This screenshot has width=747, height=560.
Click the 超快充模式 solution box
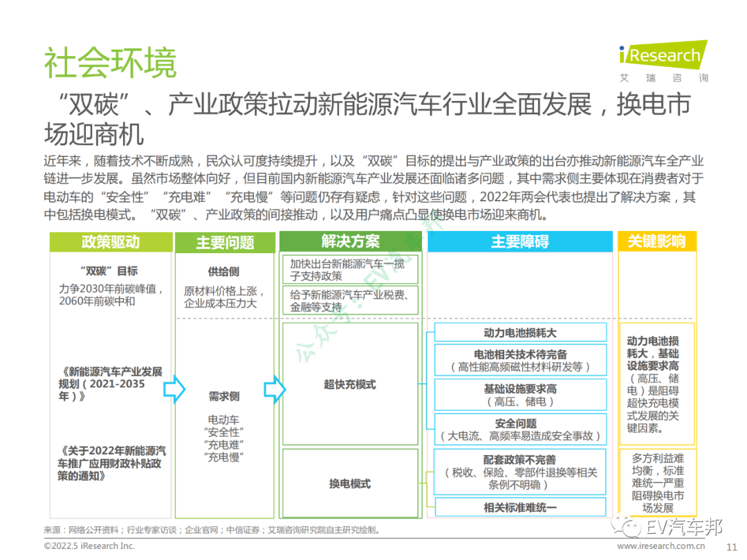click(x=349, y=385)
